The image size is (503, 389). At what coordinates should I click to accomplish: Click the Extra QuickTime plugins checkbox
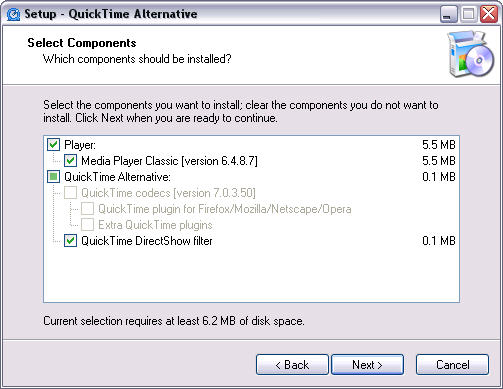coord(87,225)
